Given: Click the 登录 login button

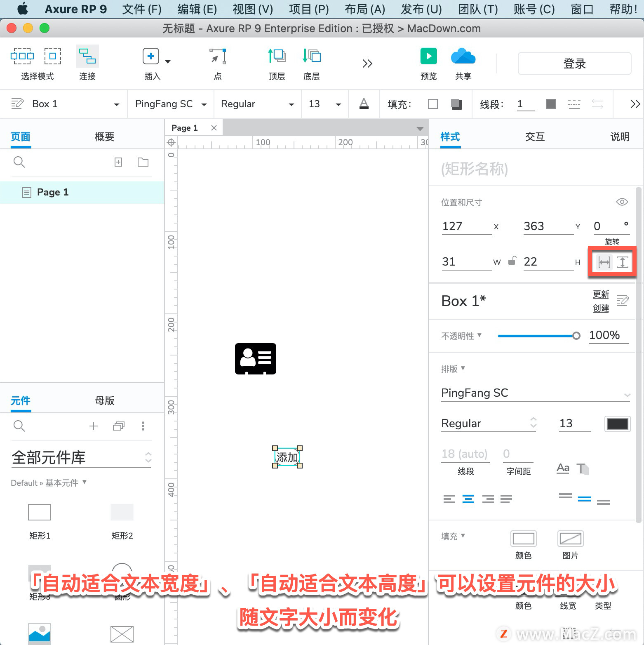Looking at the screenshot, I should coord(574,64).
